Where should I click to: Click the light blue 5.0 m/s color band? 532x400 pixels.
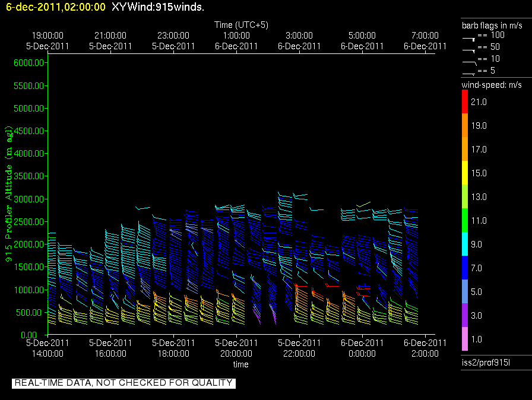465,291
